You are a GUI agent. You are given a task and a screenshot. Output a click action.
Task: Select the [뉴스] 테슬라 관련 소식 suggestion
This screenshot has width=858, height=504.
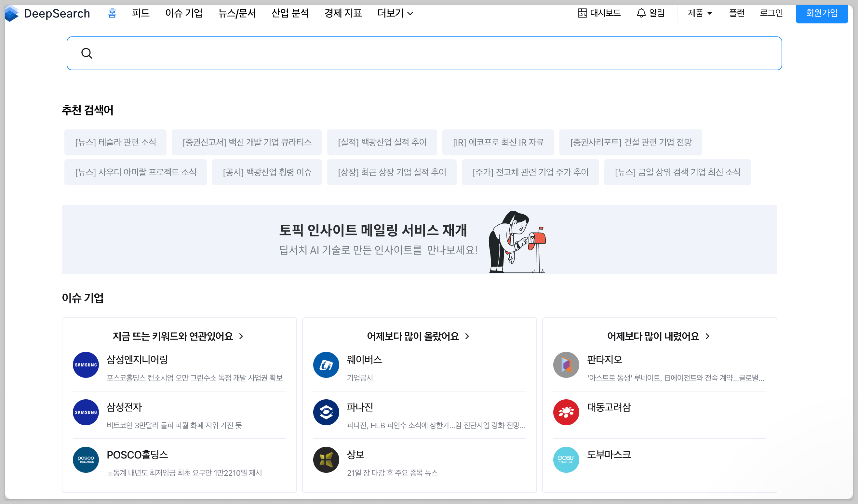tap(115, 142)
